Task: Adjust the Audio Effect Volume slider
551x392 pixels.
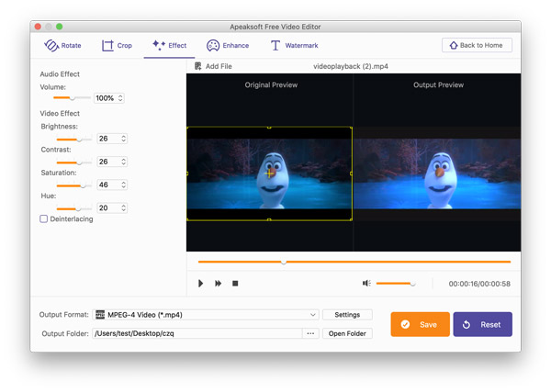Action: pos(72,97)
